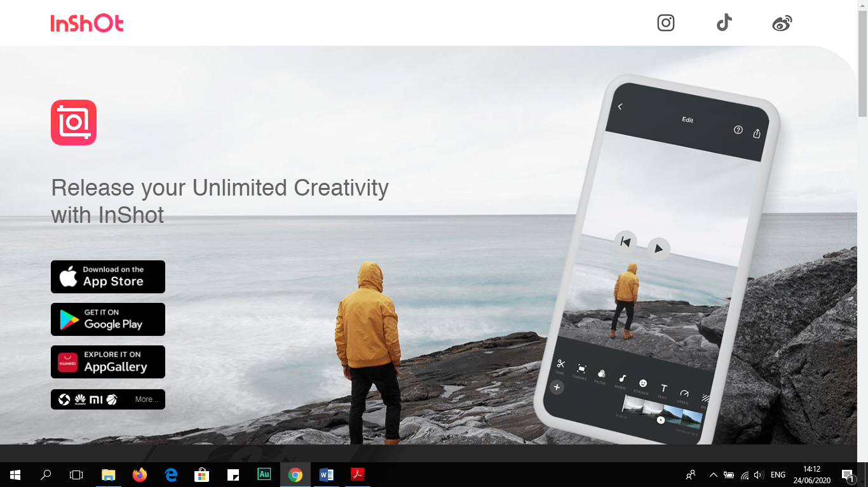Click the phone mockup back arrow
The image size is (868, 487).
pyautogui.click(x=620, y=107)
